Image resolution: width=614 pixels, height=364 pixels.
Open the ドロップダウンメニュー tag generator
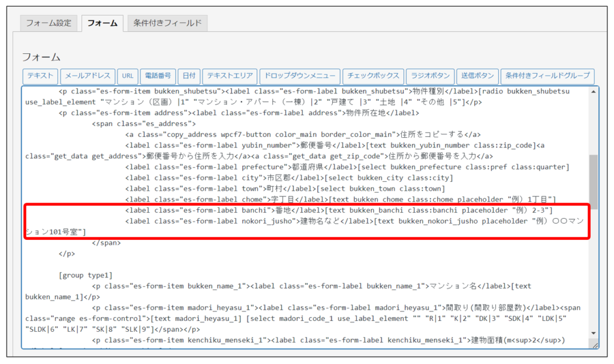point(300,76)
